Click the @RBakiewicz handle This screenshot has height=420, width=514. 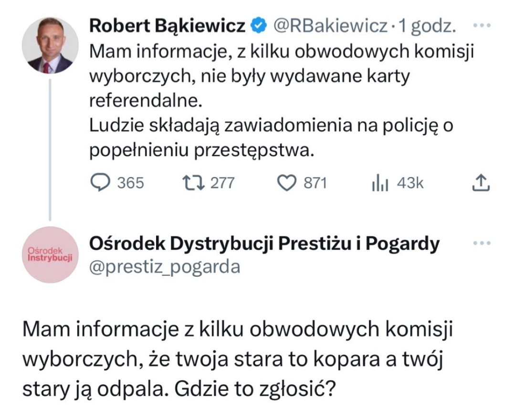330,27
